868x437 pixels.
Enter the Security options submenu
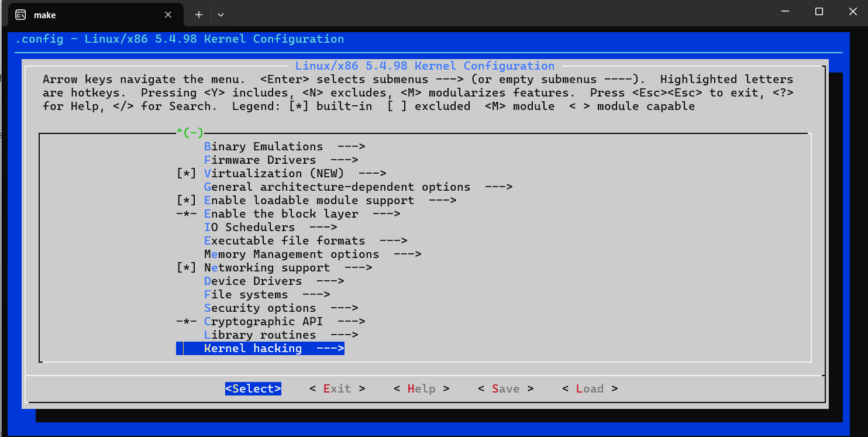(x=260, y=308)
